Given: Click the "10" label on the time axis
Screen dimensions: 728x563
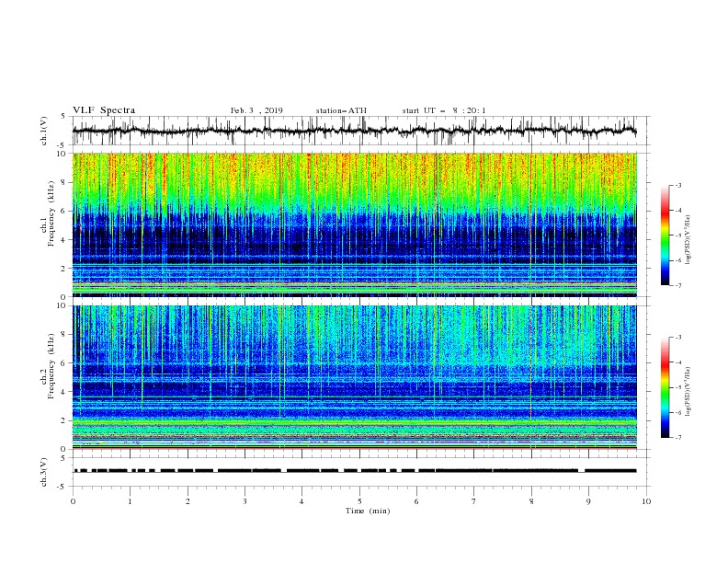Looking at the screenshot, I should (646, 501).
